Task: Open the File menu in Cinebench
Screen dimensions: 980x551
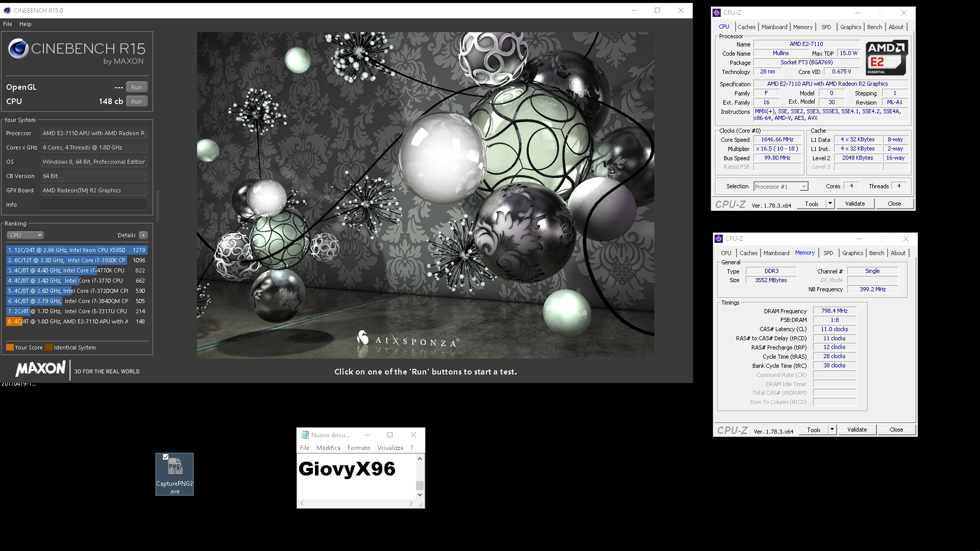Action: point(8,24)
